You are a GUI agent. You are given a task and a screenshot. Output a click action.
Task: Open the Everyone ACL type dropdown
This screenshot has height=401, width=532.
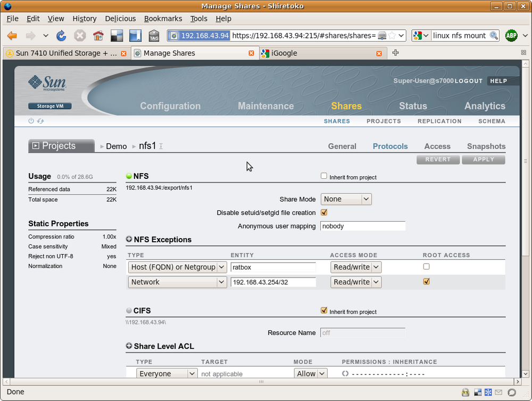(167, 373)
